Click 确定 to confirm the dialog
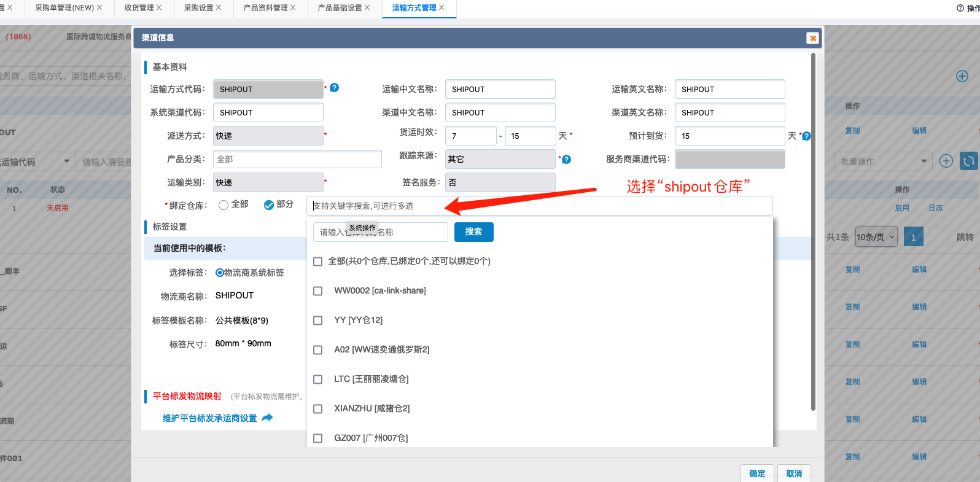 click(x=757, y=473)
